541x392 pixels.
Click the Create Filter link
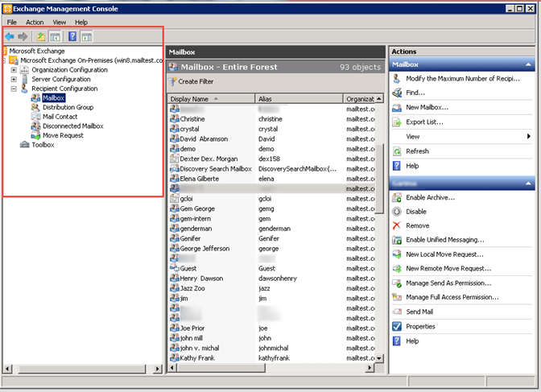point(196,81)
